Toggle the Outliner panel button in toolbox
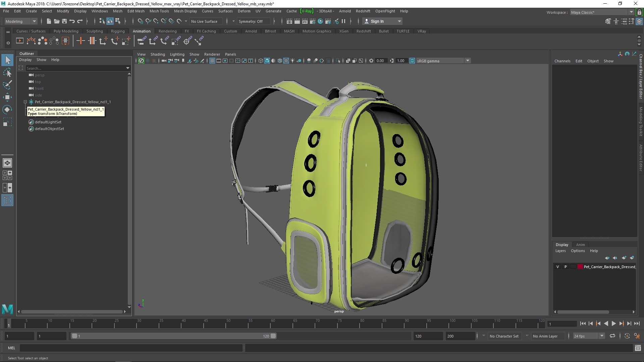Image resolution: width=644 pixels, height=362 pixels. click(x=7, y=200)
